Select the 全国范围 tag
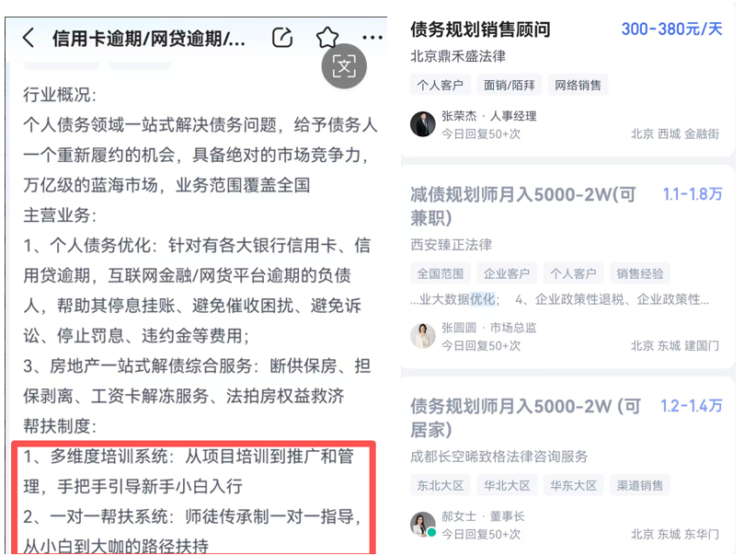 [441, 274]
